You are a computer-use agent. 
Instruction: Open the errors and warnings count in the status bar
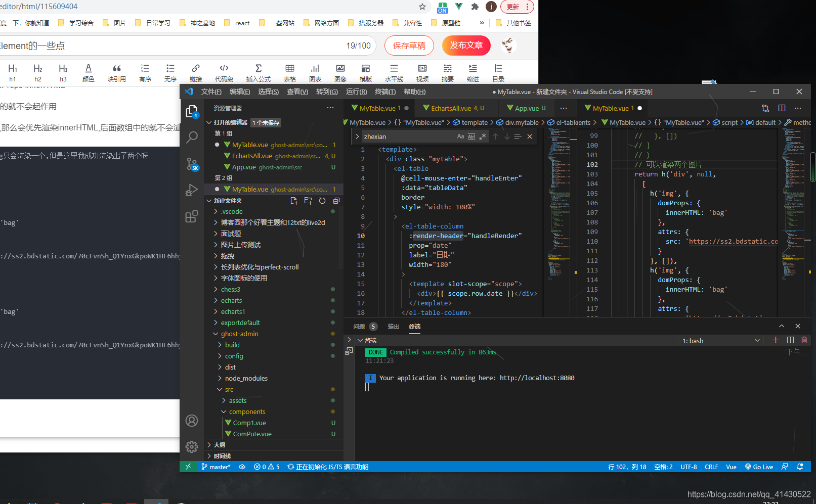tap(267, 467)
